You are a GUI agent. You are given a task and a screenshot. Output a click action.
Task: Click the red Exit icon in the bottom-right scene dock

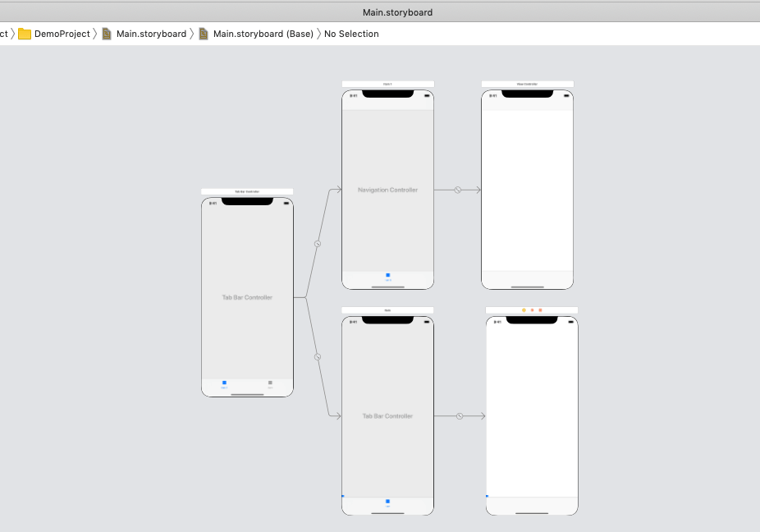[x=540, y=310]
